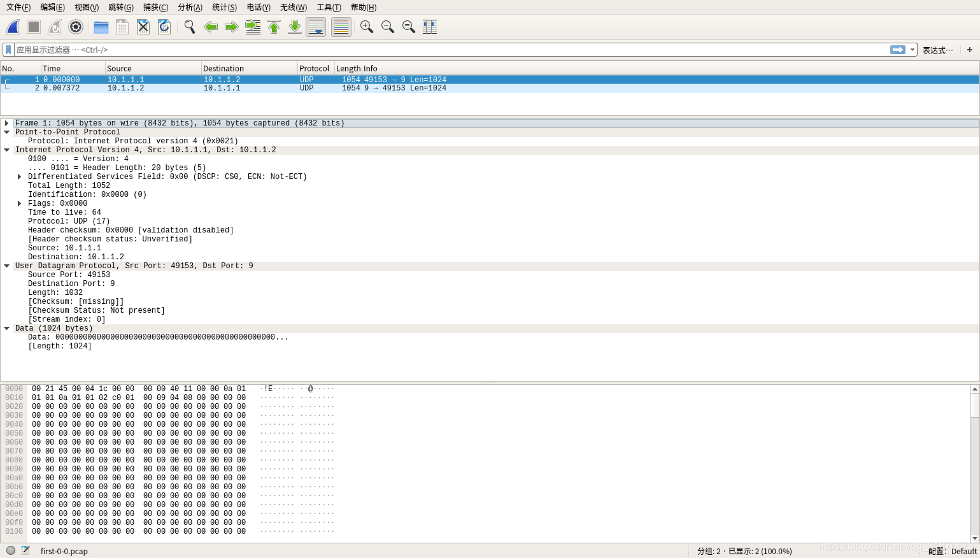This screenshot has height=558, width=980.
Task: Open the 捕获(C) menu
Action: click(155, 8)
